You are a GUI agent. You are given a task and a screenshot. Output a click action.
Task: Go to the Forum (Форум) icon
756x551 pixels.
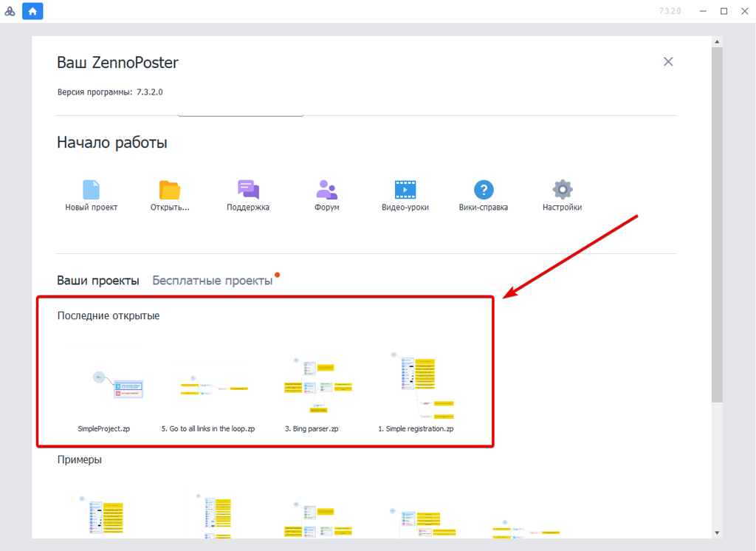[x=326, y=190]
